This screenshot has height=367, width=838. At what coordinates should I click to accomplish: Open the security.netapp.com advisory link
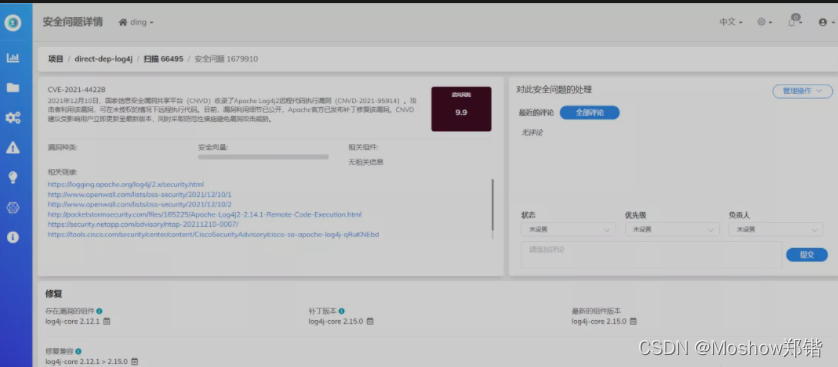[x=143, y=224]
